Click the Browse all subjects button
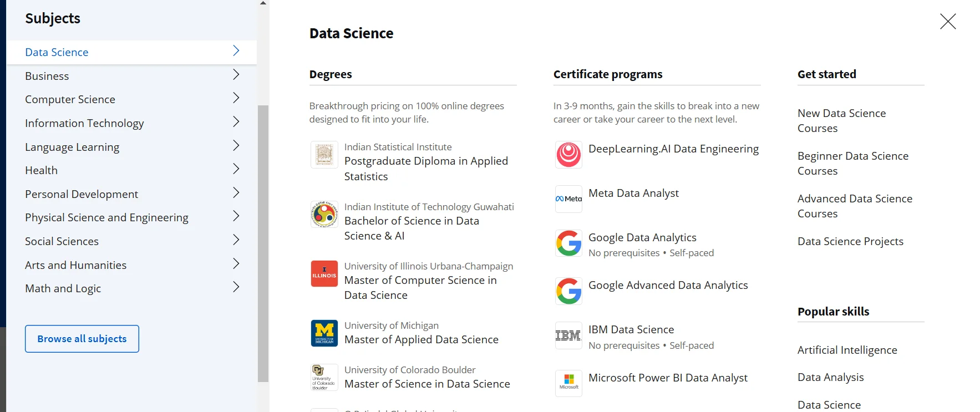980x412 pixels. pyautogui.click(x=82, y=339)
